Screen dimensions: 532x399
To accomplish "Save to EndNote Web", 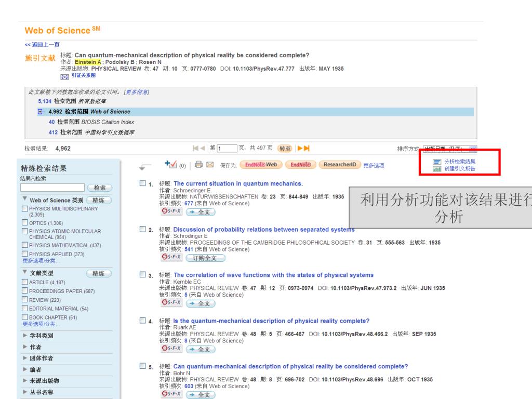I will pos(261,165).
